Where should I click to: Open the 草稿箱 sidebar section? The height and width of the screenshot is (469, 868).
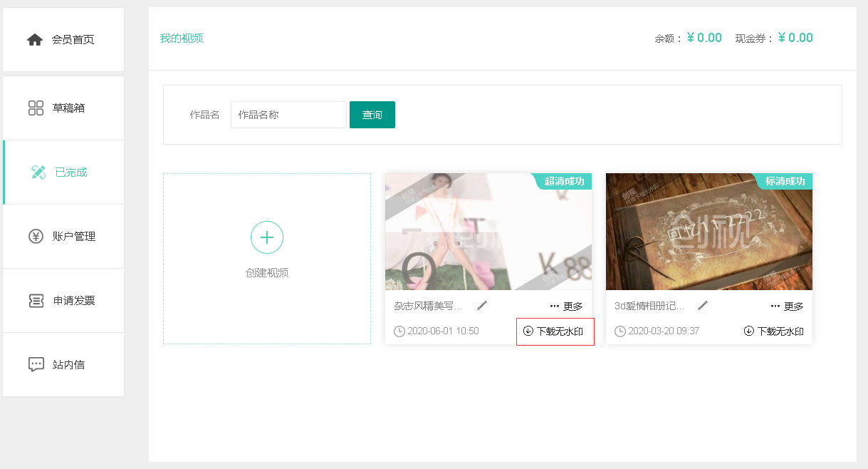(63, 108)
